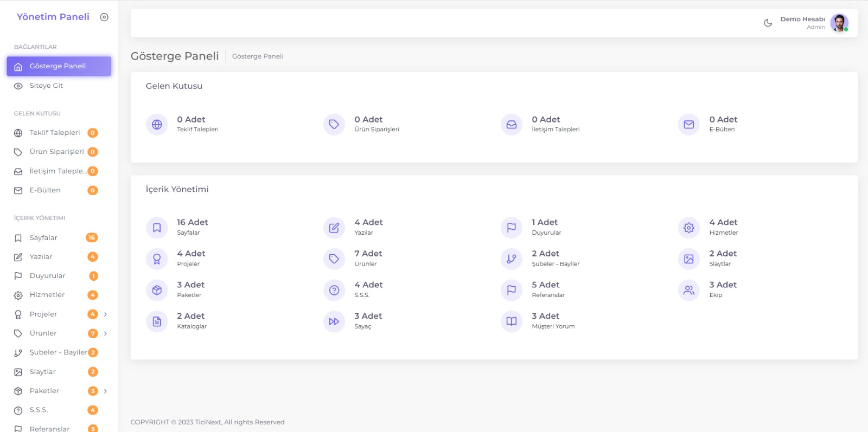This screenshot has height=432, width=868.
Task: Expand the Paketler submenu in sidebar
Action: coord(105,391)
